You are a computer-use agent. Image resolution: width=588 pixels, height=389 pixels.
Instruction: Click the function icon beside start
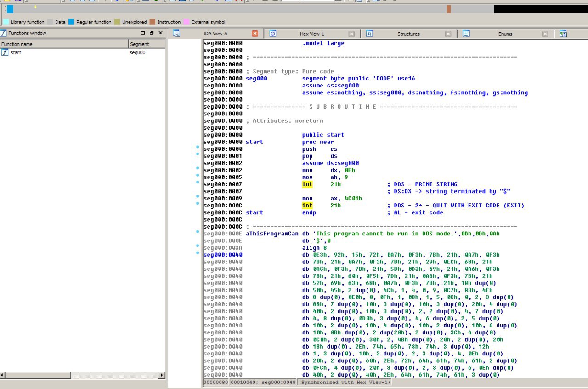point(5,52)
